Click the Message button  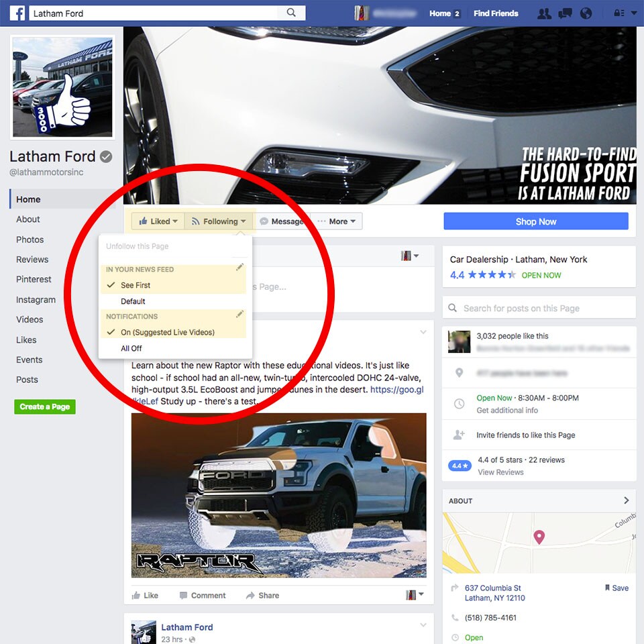pos(283,221)
